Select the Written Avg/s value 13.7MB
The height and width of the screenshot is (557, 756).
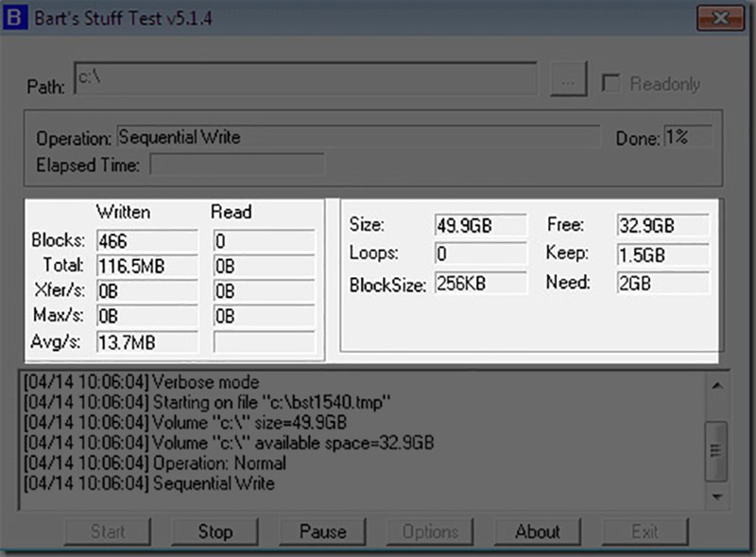point(147,342)
